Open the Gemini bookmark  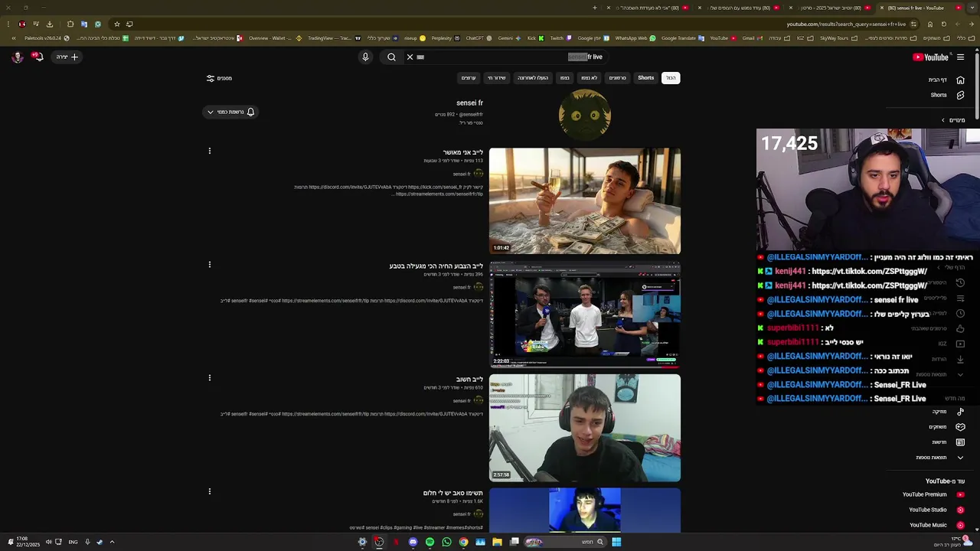(x=510, y=37)
